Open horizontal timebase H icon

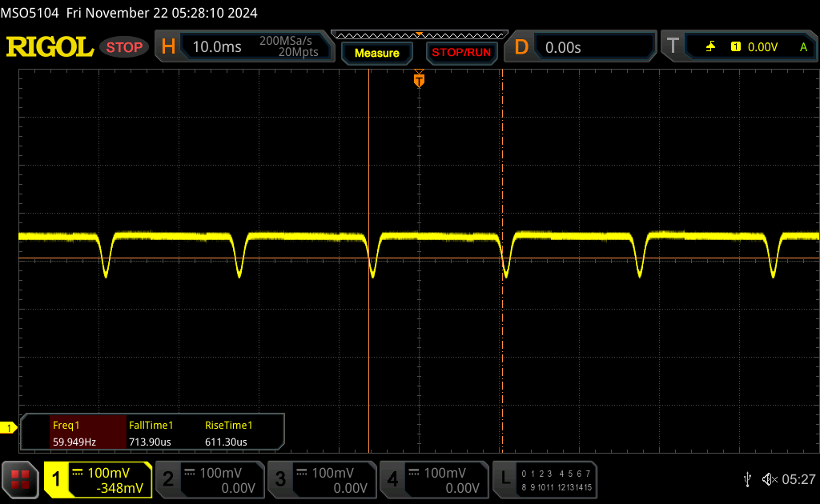[x=168, y=47]
